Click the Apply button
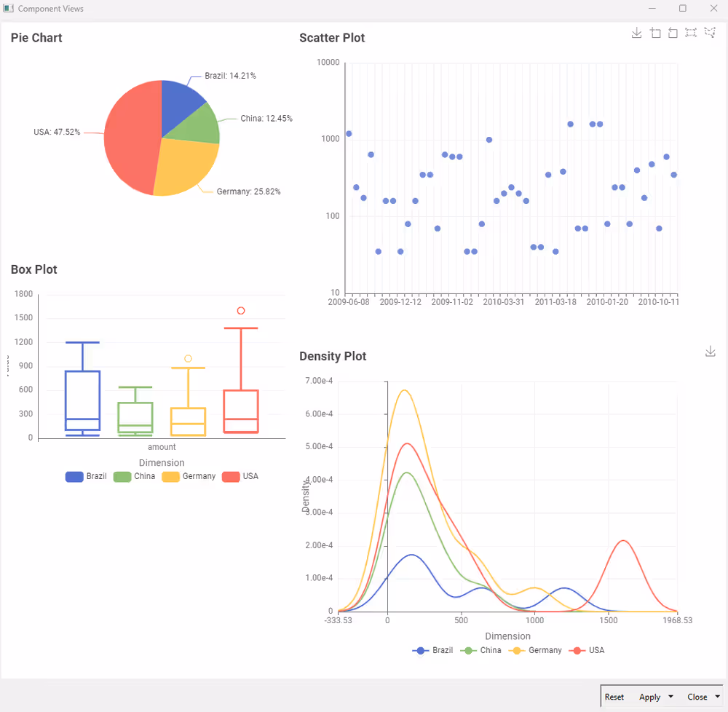This screenshot has height=712, width=728. [x=649, y=697]
